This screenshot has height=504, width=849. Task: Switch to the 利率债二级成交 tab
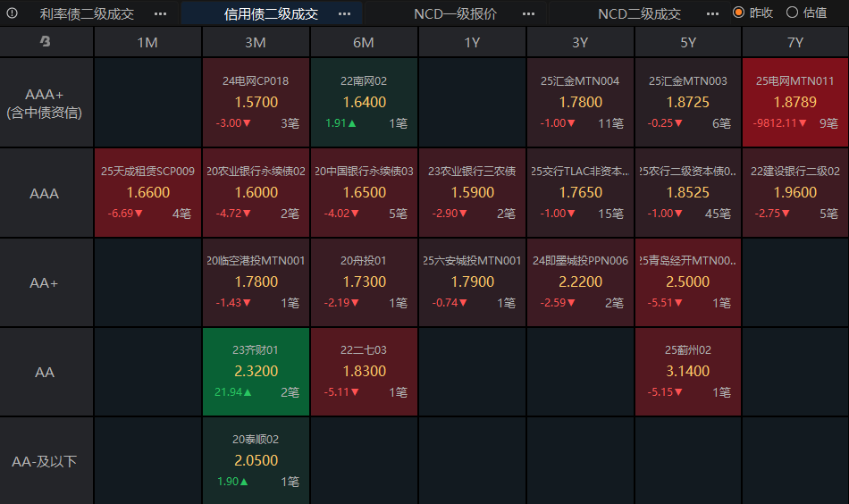coord(88,13)
